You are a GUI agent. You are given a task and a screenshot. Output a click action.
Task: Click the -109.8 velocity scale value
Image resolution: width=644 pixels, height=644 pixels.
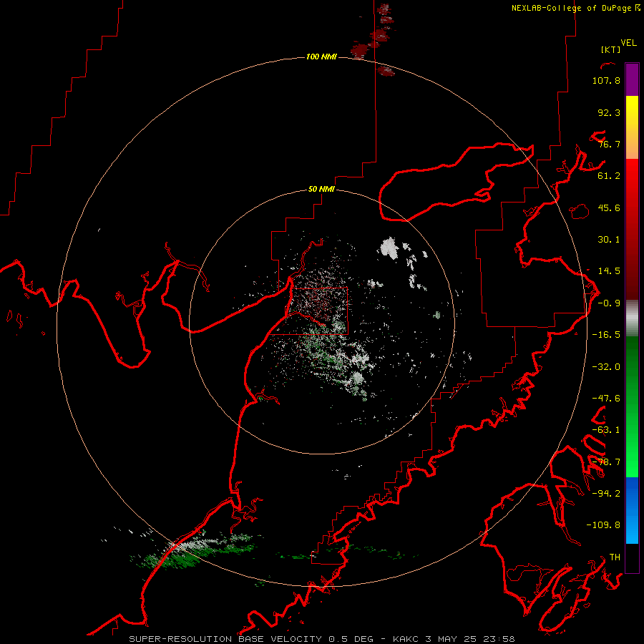tap(603, 525)
